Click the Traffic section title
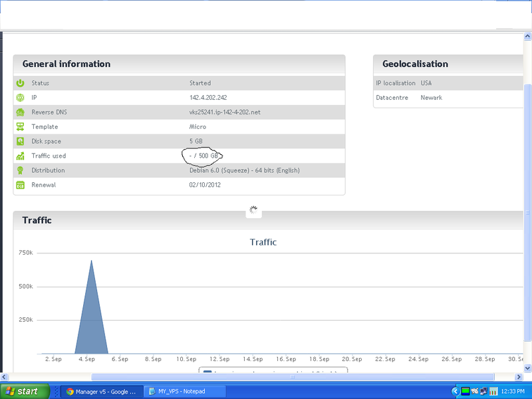Image resolution: width=532 pixels, height=399 pixels. point(37,220)
